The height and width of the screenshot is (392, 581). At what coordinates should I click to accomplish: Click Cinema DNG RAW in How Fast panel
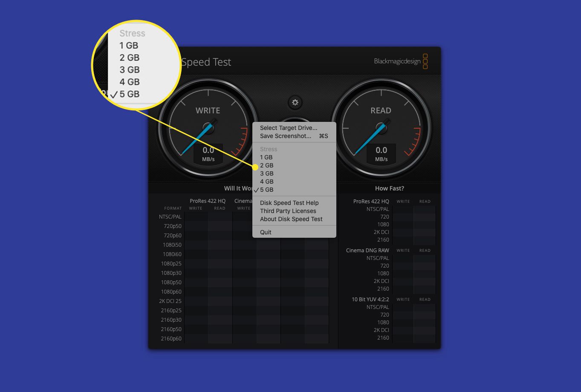[367, 250]
